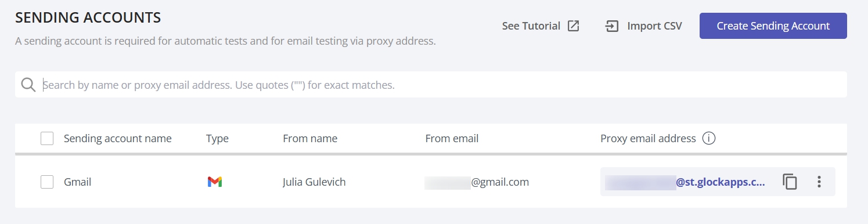This screenshot has width=868, height=224.
Task: Select all sending accounts checkbox
Action: pyautogui.click(x=47, y=139)
